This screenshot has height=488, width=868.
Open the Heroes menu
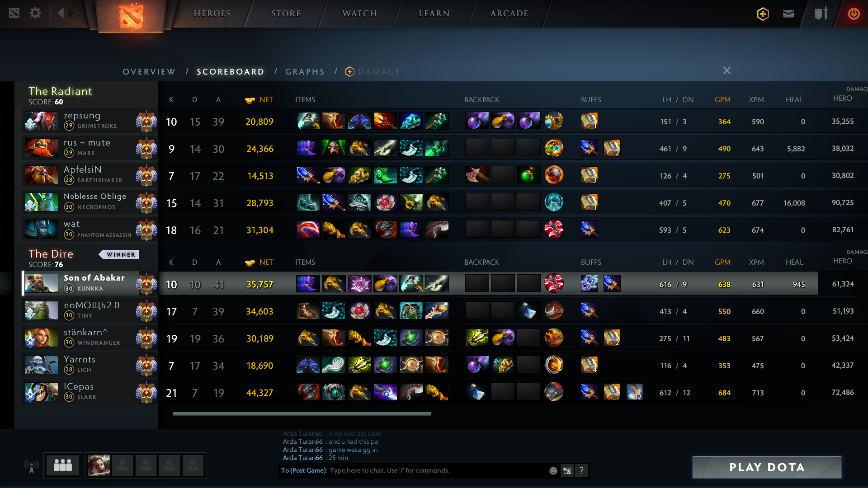click(212, 14)
